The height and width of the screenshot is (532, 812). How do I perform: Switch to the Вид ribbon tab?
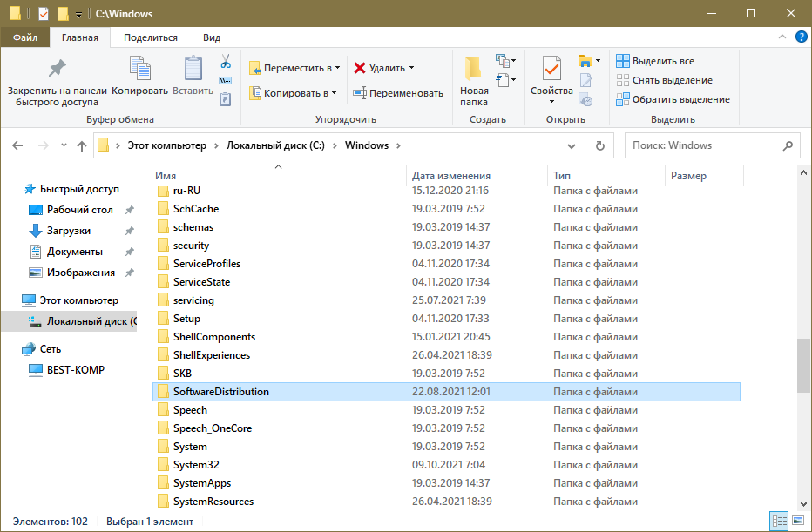pyautogui.click(x=211, y=37)
